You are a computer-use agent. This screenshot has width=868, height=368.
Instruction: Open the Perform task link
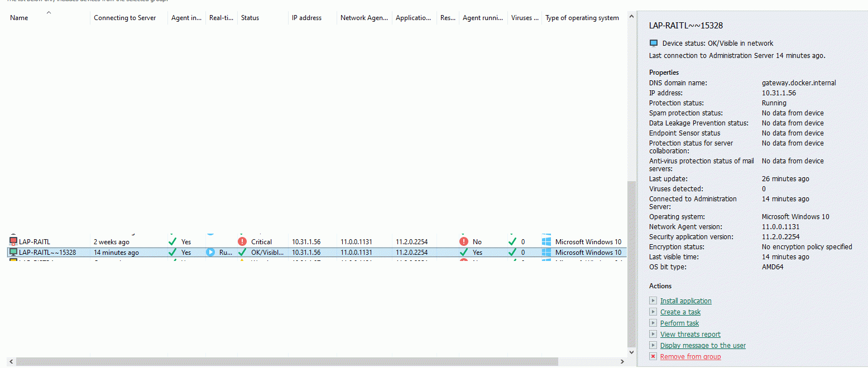click(679, 323)
